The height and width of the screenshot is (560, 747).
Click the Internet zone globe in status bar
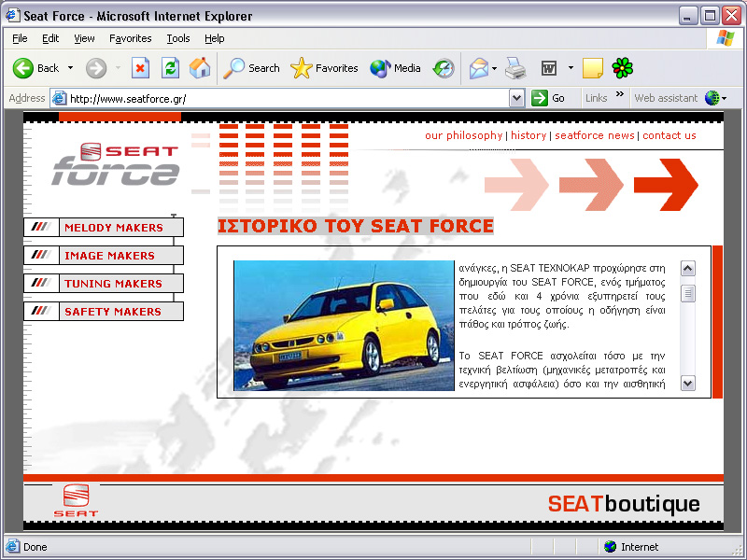coord(610,547)
